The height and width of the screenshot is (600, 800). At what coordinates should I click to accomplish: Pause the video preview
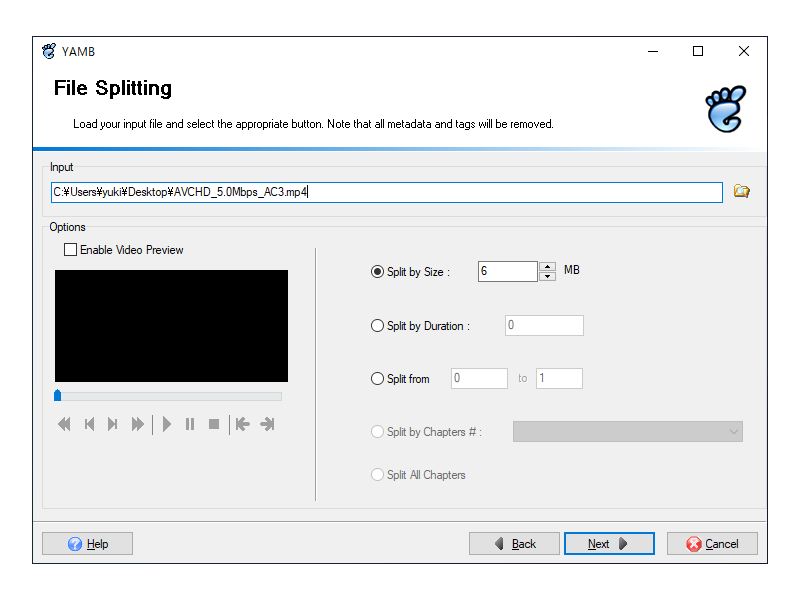190,424
